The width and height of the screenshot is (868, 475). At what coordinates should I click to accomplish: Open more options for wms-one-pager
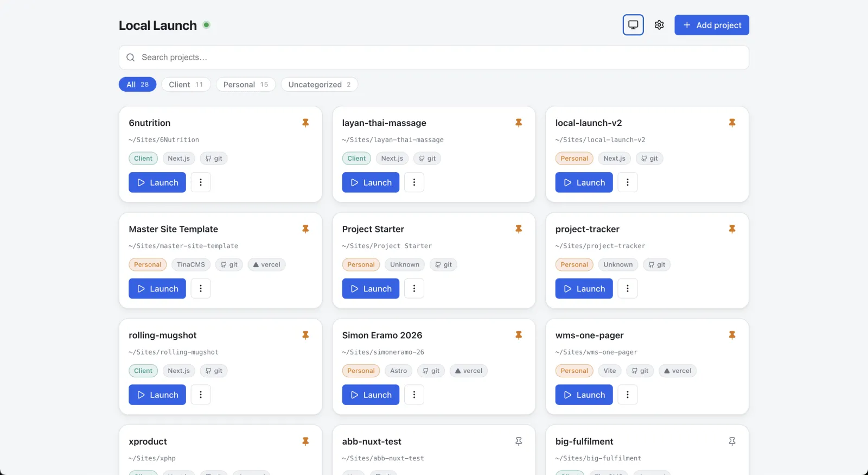pos(628,395)
